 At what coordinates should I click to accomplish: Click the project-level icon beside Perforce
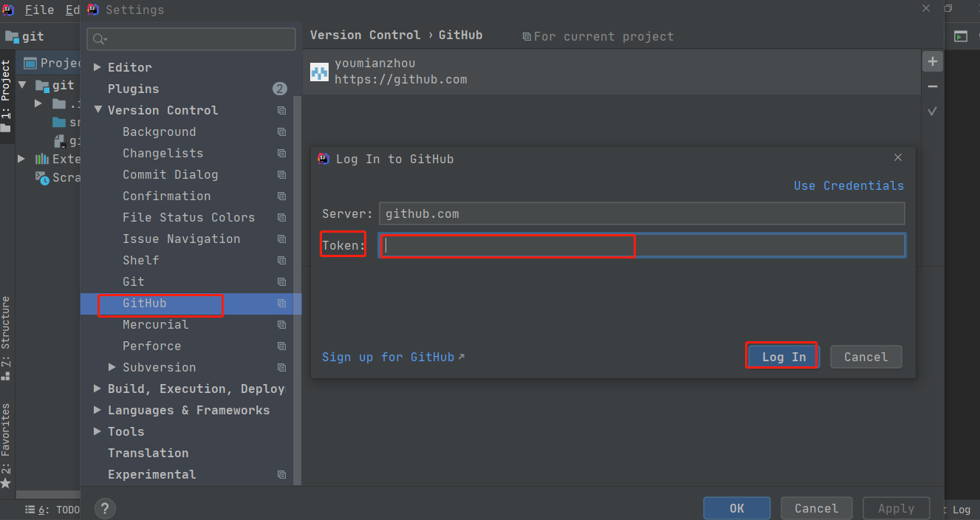(x=281, y=346)
